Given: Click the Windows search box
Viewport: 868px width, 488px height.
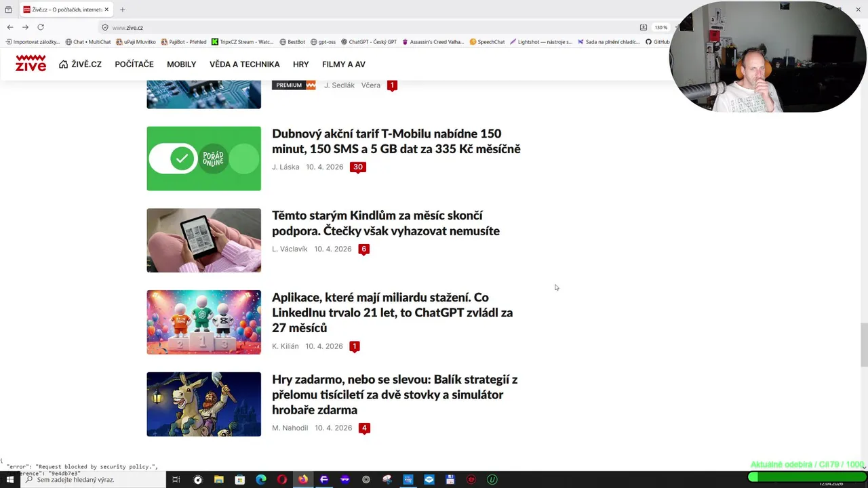Looking at the screenshot, I should pos(93,479).
